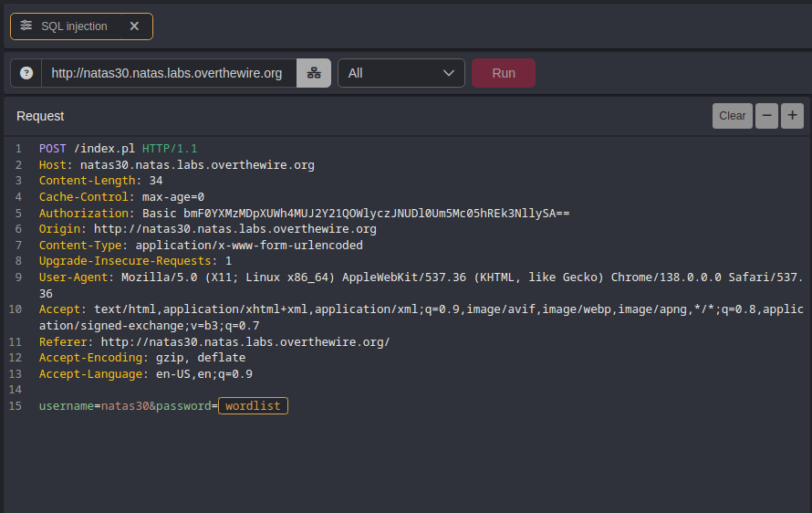Click the sliders icon in the SQL injection tab

pos(26,26)
